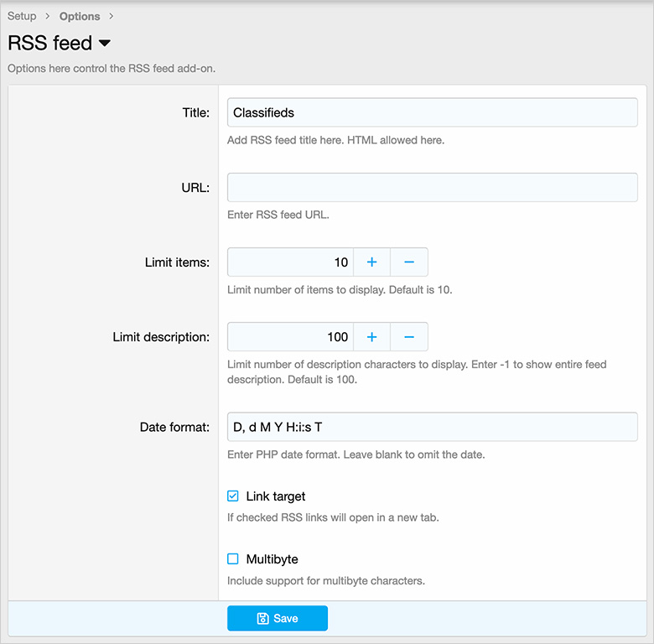The height and width of the screenshot is (644, 654).
Task: Click the floppy disk icon on Save
Action: click(262, 619)
